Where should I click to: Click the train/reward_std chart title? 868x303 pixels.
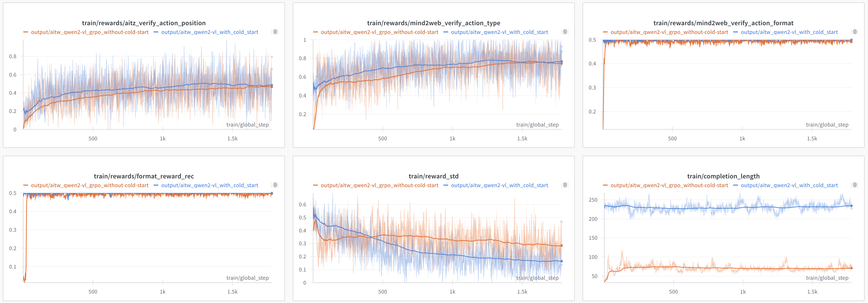[x=433, y=176]
